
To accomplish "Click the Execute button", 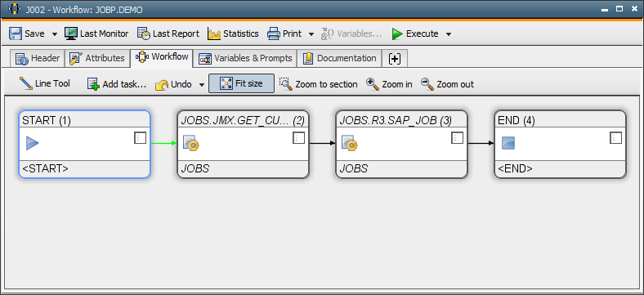I will click(415, 34).
